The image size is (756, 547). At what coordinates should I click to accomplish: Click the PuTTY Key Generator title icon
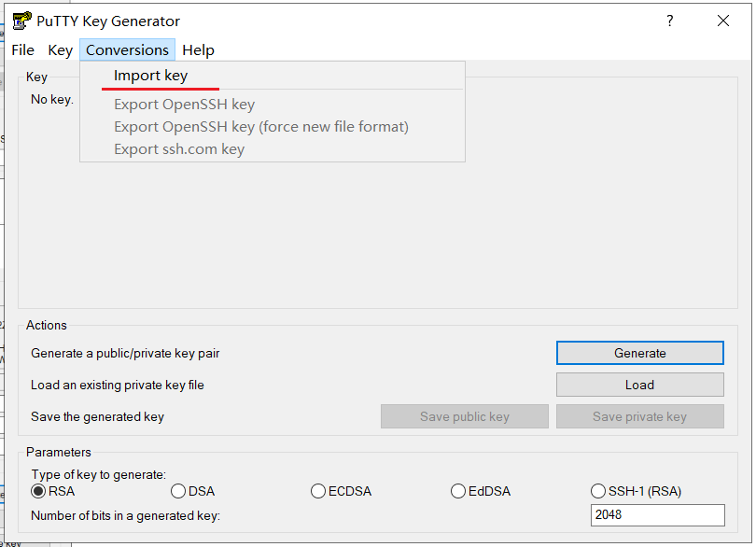[x=21, y=21]
